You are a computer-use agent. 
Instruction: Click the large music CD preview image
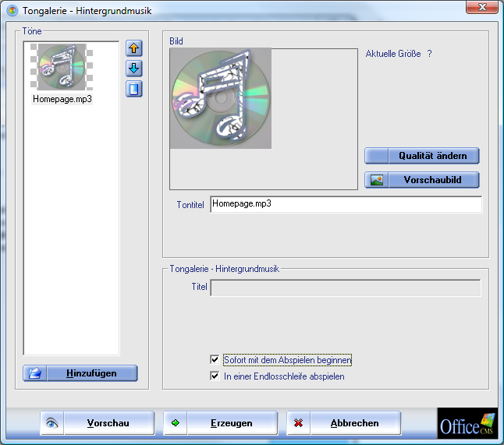pyautogui.click(x=221, y=98)
